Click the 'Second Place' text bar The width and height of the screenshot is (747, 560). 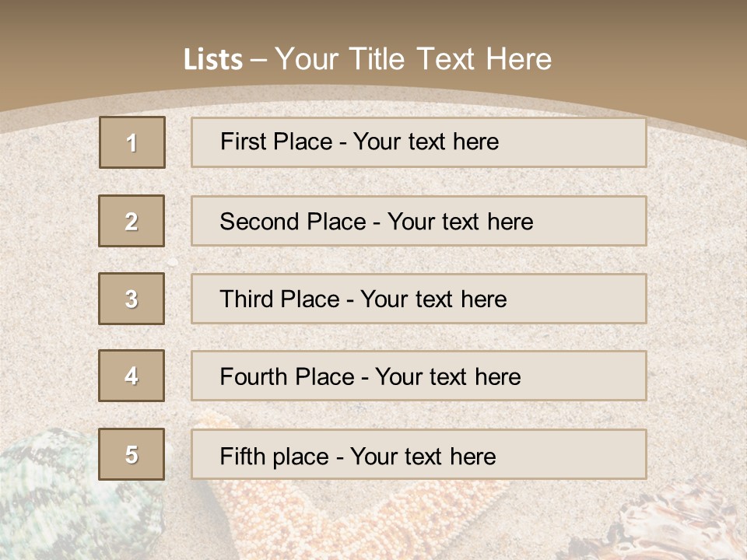pyautogui.click(x=419, y=221)
